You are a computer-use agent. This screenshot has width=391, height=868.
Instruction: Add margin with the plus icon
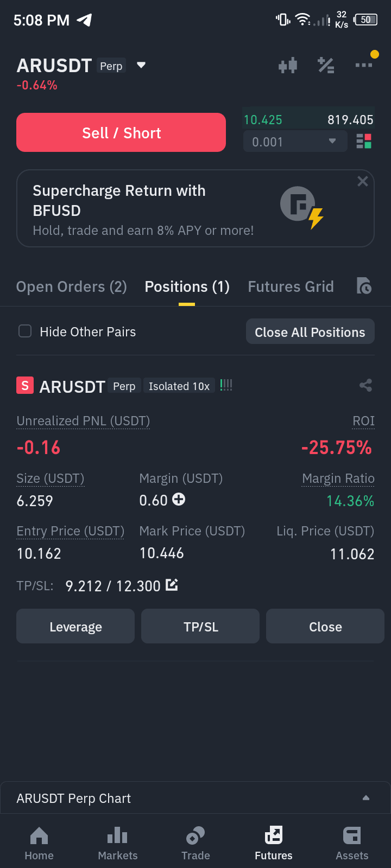[178, 499]
